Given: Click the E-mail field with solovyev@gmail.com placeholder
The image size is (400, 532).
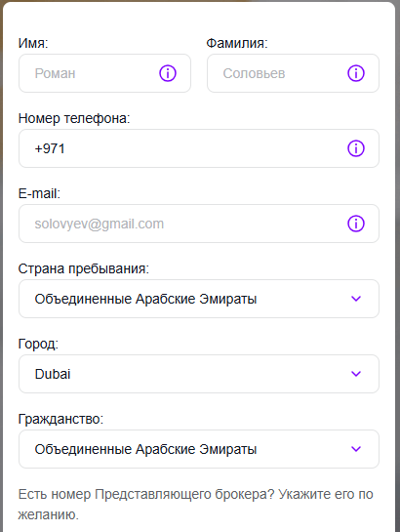Looking at the screenshot, I should [199, 224].
